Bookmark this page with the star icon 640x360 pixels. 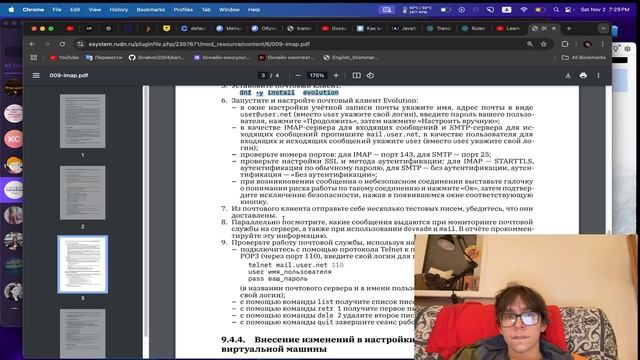tap(544, 44)
